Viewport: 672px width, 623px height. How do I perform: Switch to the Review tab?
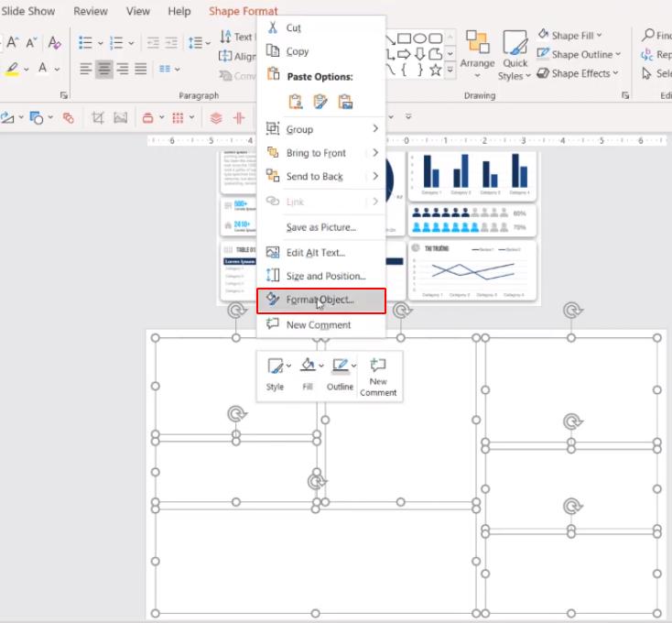click(90, 11)
